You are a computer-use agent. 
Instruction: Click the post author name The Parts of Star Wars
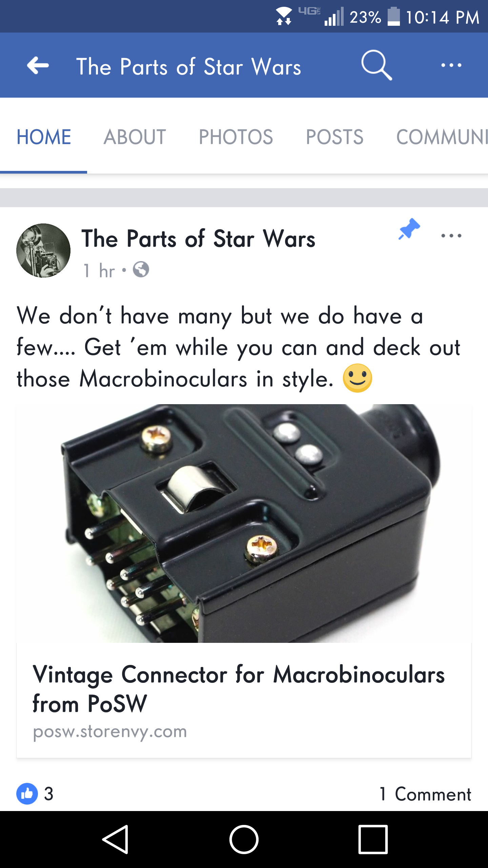pos(198,238)
